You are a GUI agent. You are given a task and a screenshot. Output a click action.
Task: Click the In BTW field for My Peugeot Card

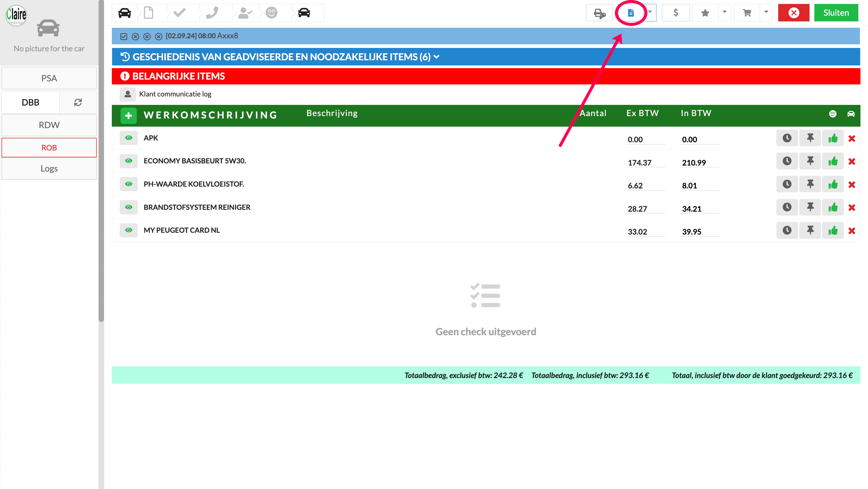(x=700, y=232)
